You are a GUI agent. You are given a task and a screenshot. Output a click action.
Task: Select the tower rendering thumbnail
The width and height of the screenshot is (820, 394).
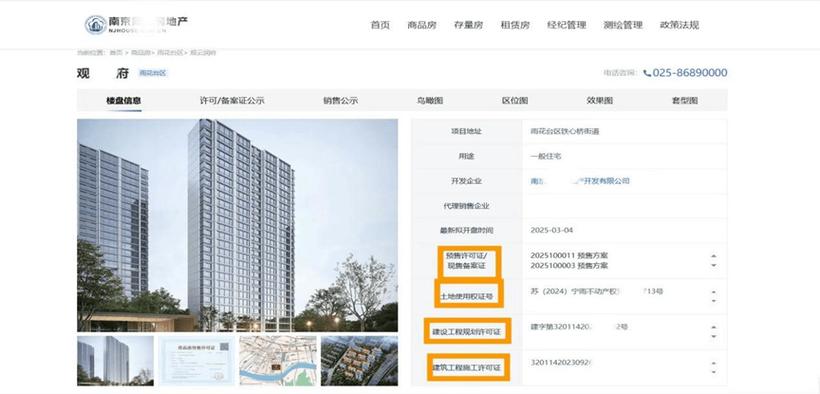[116, 361]
